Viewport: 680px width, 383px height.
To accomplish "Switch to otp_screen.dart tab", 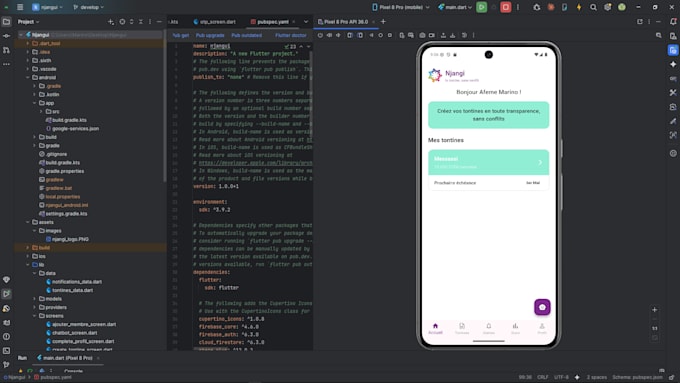I will click(215, 22).
